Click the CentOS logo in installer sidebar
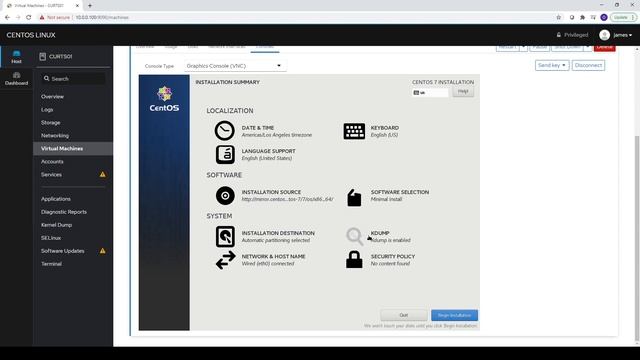640x360 pixels. click(x=164, y=99)
